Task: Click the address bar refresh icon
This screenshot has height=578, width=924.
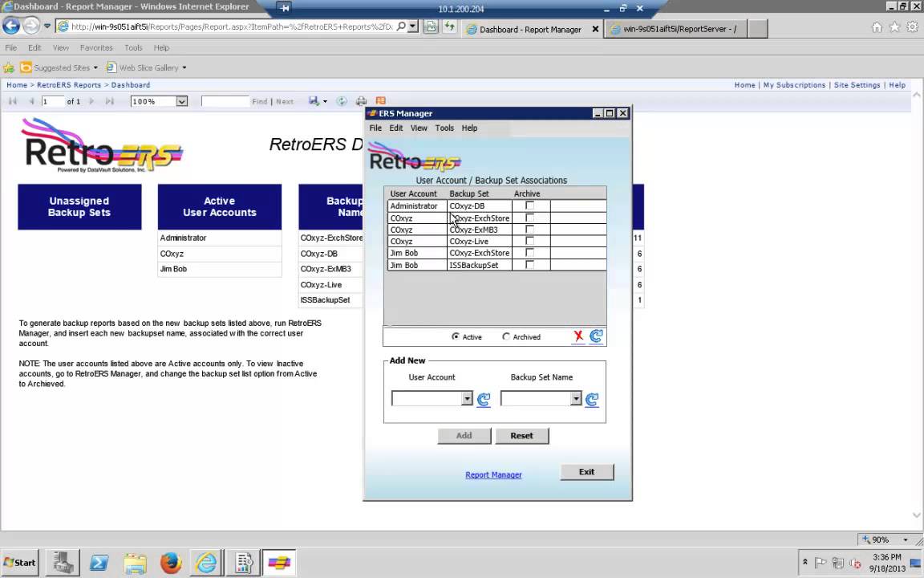Action: pyautogui.click(x=450, y=26)
